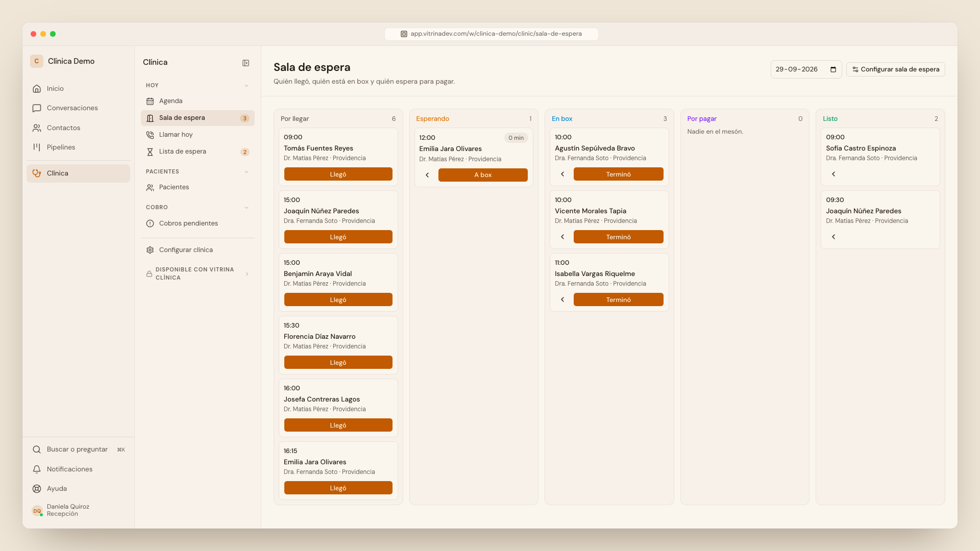980x551 pixels.
Task: Collapse the Clínica side panel icon
Action: pyautogui.click(x=246, y=63)
